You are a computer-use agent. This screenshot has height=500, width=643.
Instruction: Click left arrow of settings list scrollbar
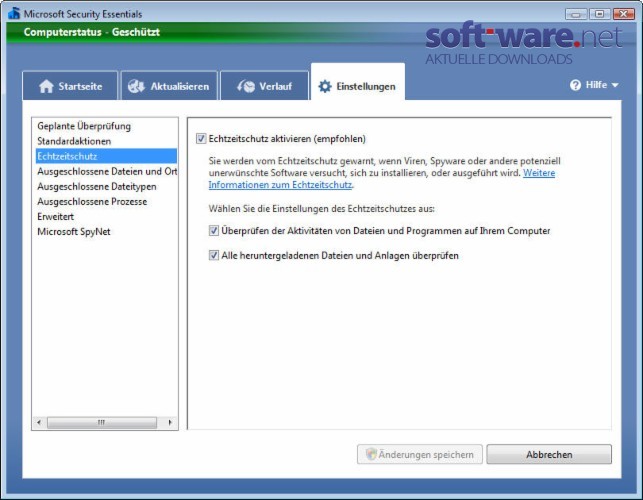click(x=39, y=422)
